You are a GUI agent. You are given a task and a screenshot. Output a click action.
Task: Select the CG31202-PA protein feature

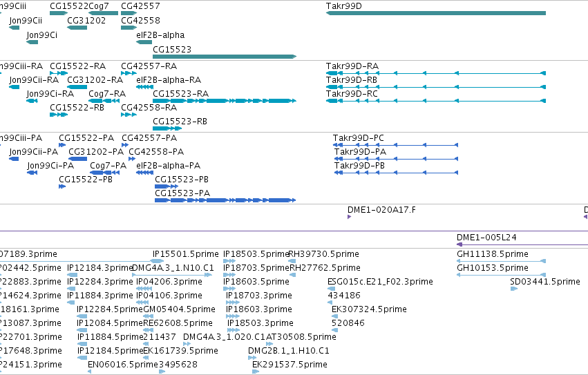[77, 159]
